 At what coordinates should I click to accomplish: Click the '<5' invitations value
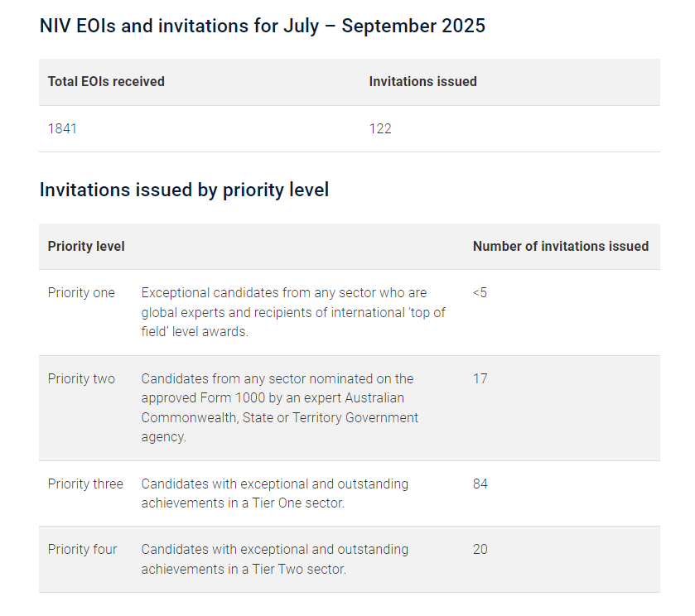pos(480,292)
